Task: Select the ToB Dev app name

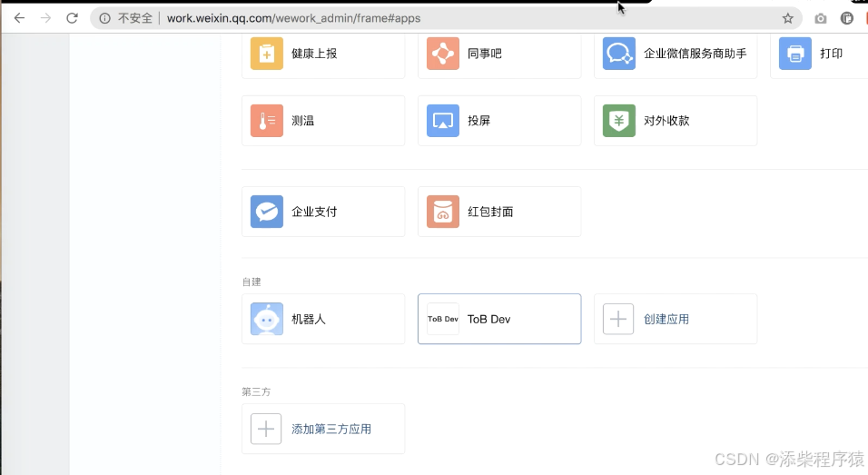Action: click(x=488, y=320)
